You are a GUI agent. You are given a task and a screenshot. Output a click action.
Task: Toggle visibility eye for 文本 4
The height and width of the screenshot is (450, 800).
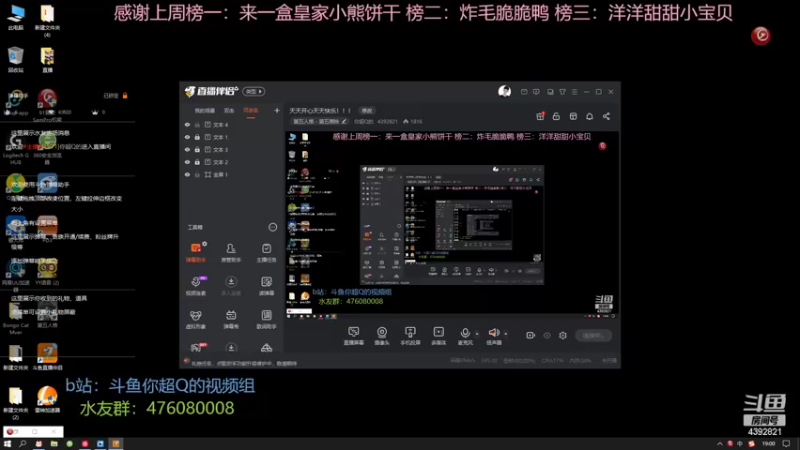187,124
